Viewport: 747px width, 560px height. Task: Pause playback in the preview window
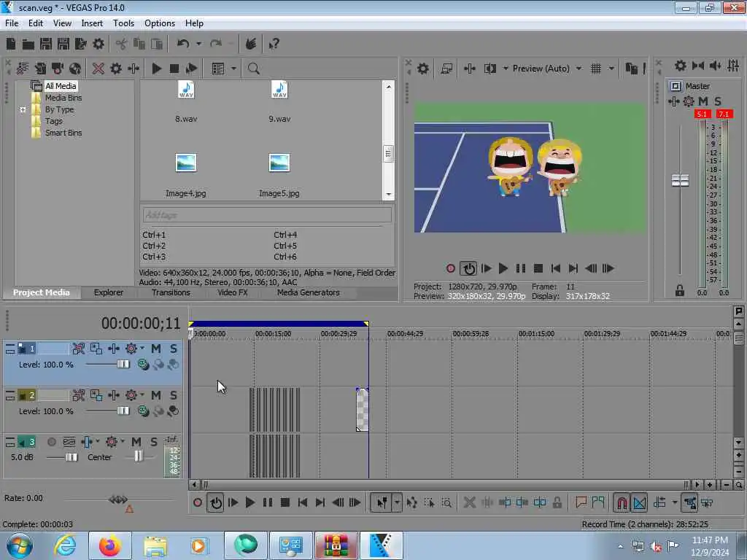[x=521, y=268]
